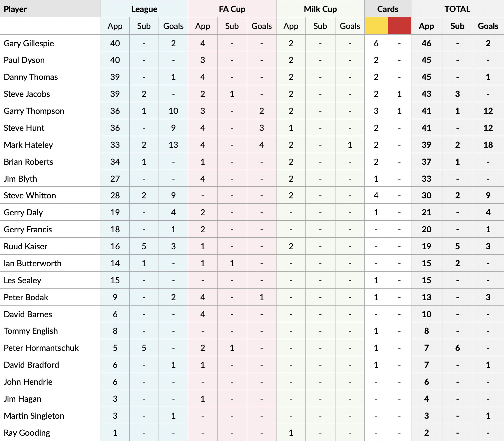Image resolution: width=504 pixels, height=441 pixels.
Task: Click Gary Gillespie's yellow card count 6
Action: click(376, 43)
